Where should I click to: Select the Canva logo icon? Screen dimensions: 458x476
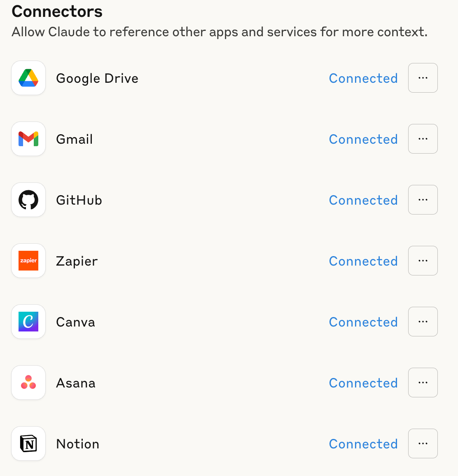click(28, 322)
